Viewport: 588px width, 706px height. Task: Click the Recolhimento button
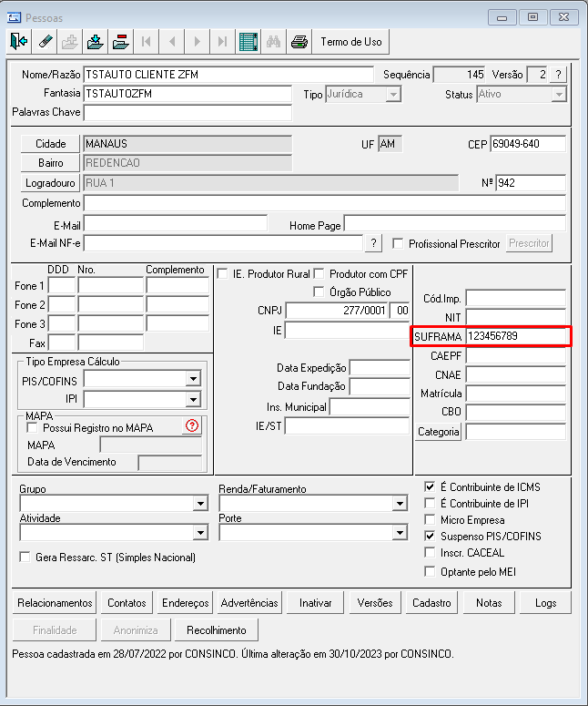[217, 629]
